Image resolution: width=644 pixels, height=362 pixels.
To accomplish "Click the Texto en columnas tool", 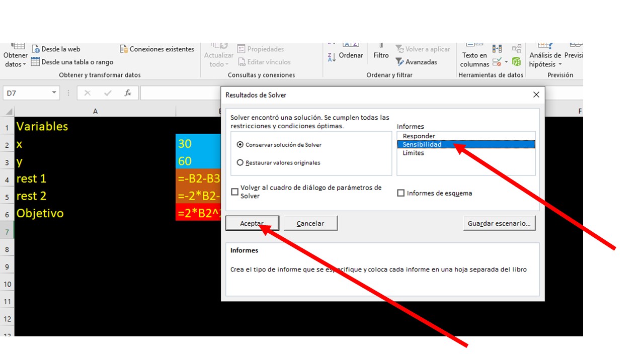I will tap(474, 59).
